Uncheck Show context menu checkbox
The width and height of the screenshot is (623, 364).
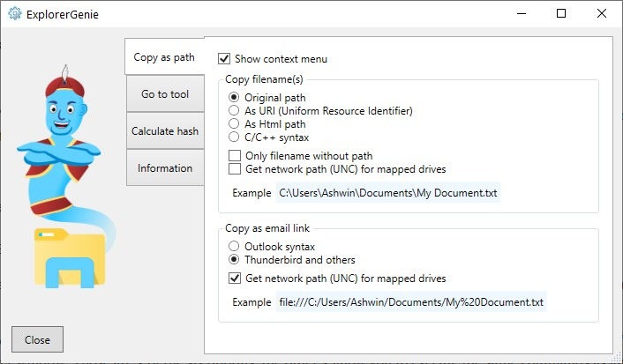[x=224, y=59]
